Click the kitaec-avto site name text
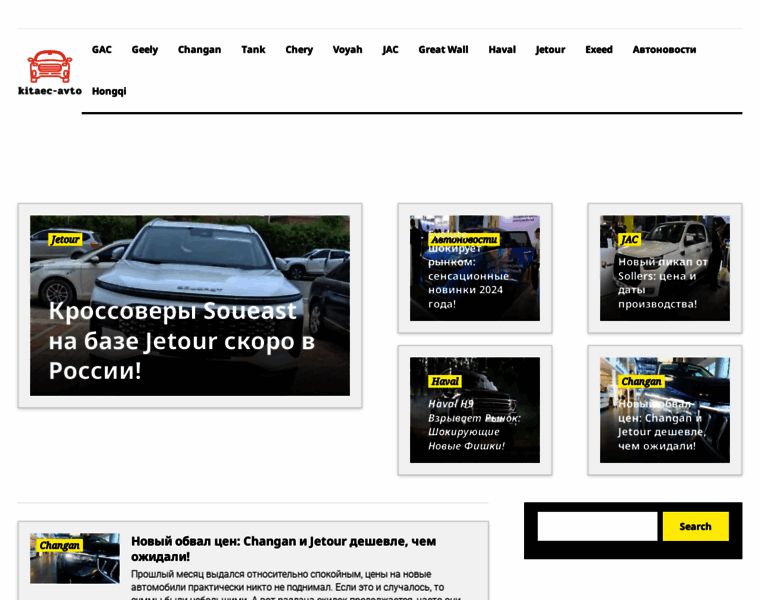Screen dimensions: 760x600 (50, 91)
